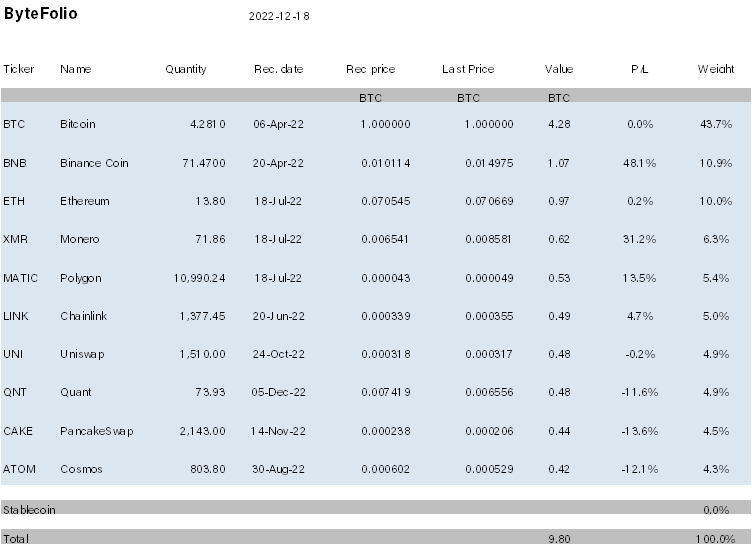This screenshot has width=752, height=545.
Task: Select the Bitcoin name cell
Action: 78,124
